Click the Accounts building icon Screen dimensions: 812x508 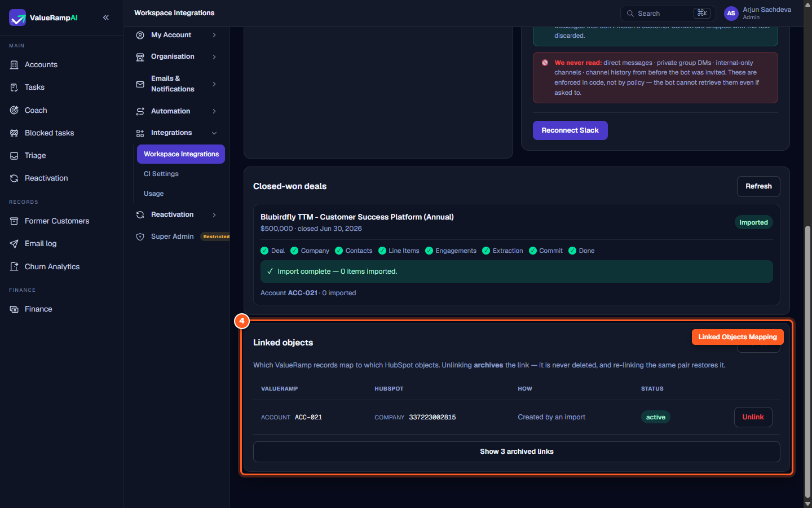[x=14, y=65]
